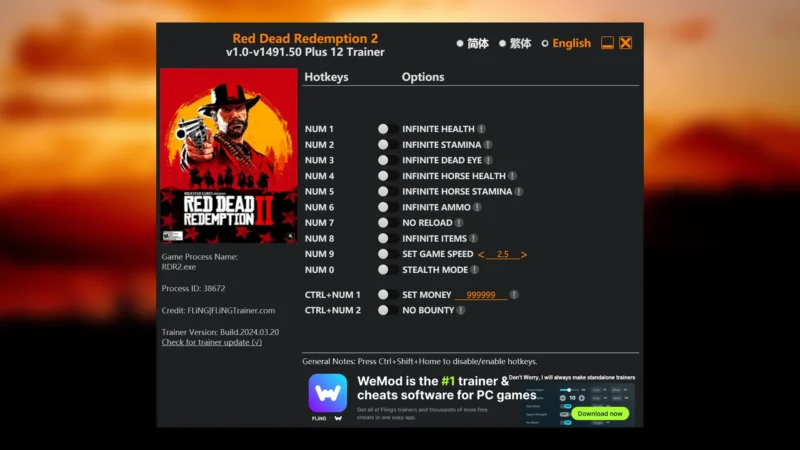Screen dimensions: 800x450
Task: Turn on Infinite Ammo switch
Action: point(387,207)
